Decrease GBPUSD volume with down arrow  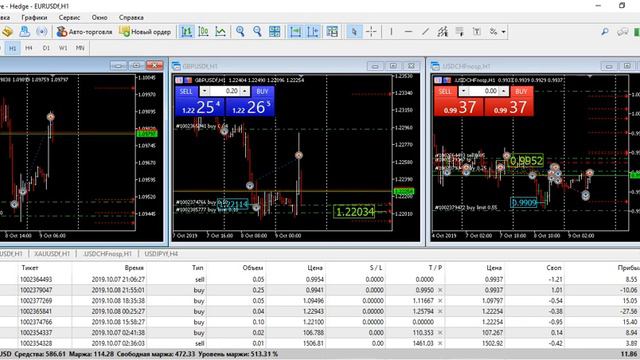tap(204, 91)
